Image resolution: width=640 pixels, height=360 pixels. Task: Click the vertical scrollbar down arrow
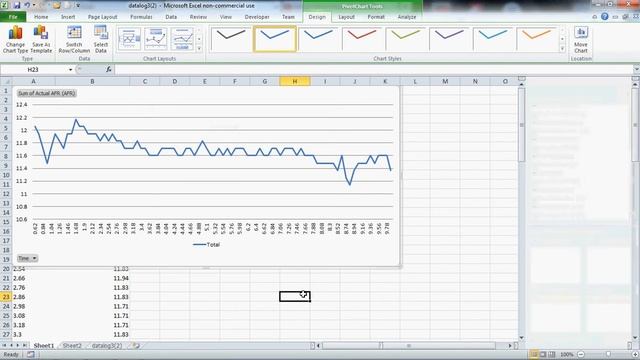pos(521,338)
